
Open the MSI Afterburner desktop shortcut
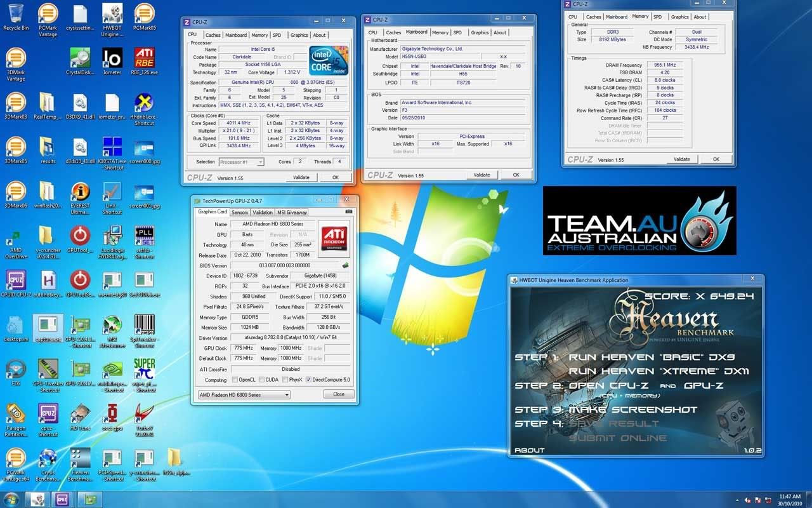click(112, 328)
